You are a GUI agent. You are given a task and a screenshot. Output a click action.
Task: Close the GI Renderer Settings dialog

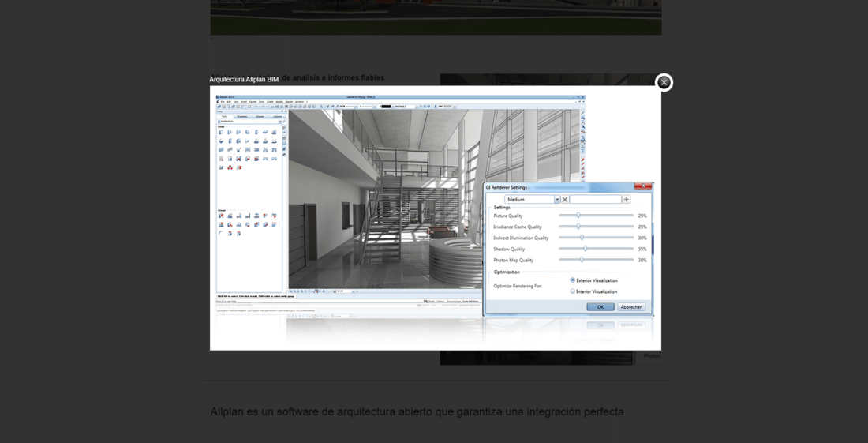[642, 186]
